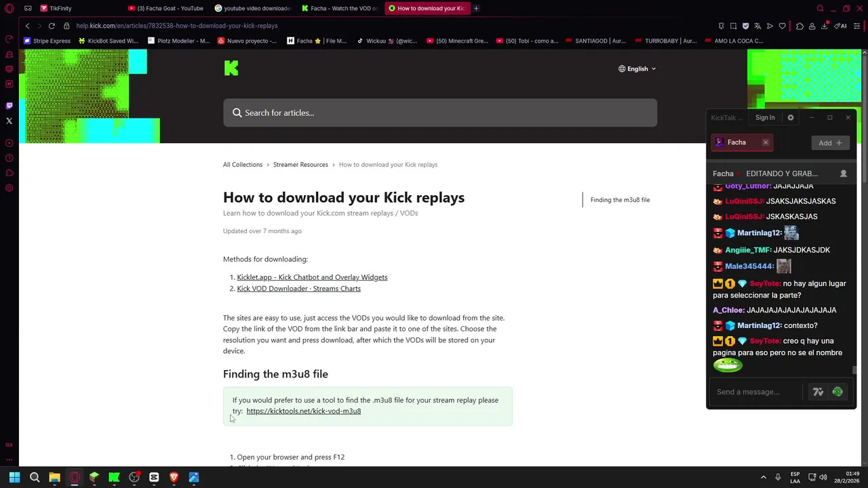
Task: Click username Martinlag12 next to contexto?
Action: tap(758, 325)
